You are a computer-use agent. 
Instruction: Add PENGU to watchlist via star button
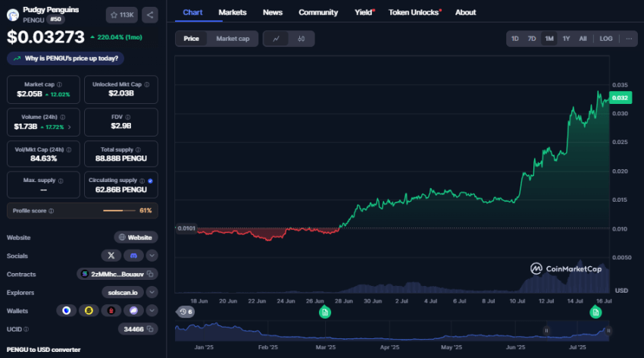point(121,15)
